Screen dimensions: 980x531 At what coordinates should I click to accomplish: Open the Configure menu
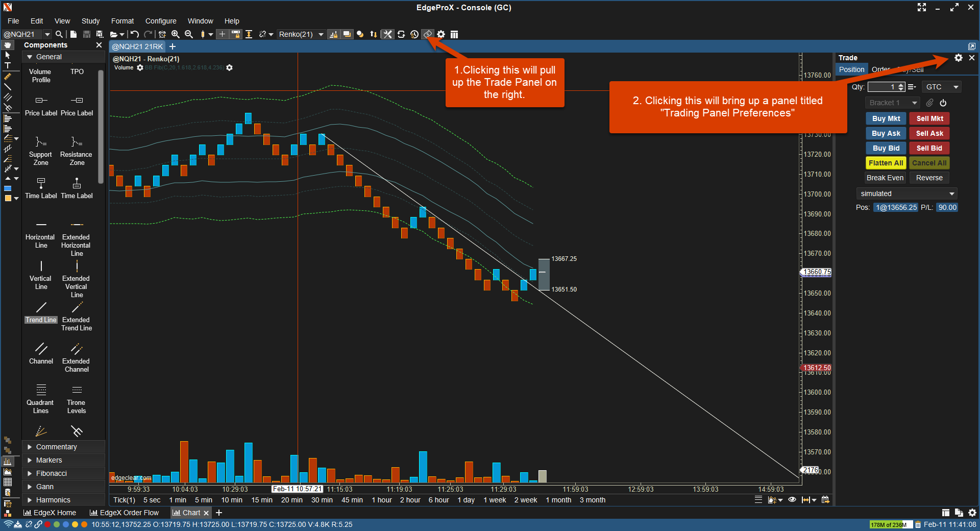pyautogui.click(x=161, y=21)
